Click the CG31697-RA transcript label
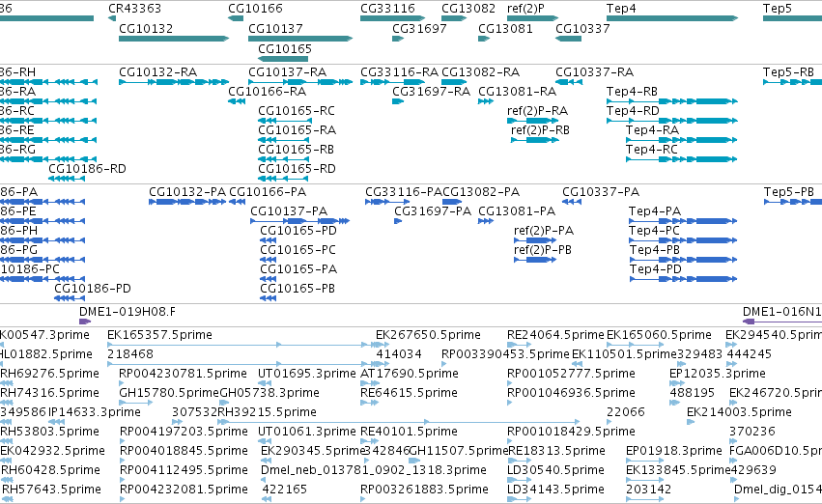 click(432, 91)
